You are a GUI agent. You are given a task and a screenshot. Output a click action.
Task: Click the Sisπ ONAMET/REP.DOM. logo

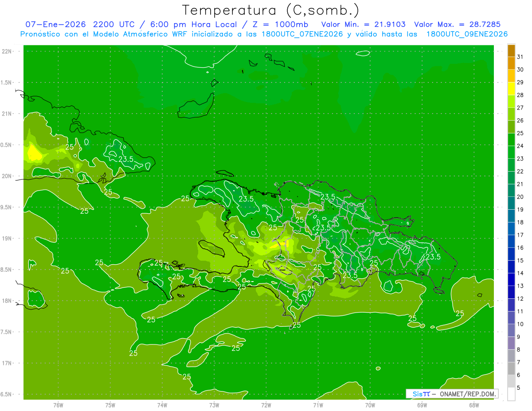coord(452,394)
